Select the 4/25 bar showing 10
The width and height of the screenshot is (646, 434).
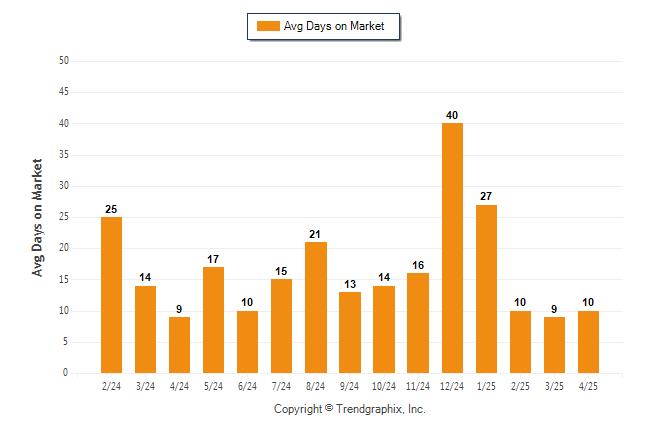point(588,342)
